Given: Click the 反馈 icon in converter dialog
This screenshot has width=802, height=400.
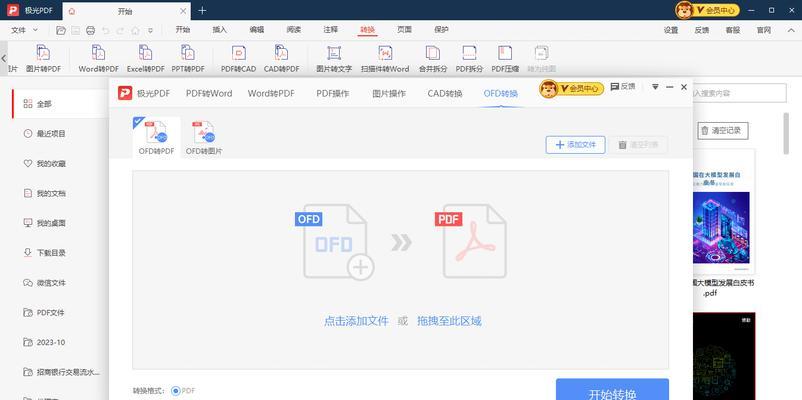Looking at the screenshot, I should pyautogui.click(x=623, y=87).
